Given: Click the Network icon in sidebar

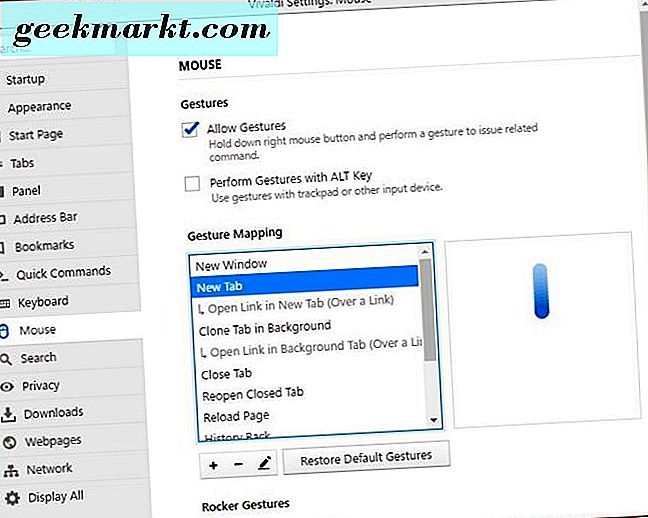Looking at the screenshot, I should pos(10,469).
